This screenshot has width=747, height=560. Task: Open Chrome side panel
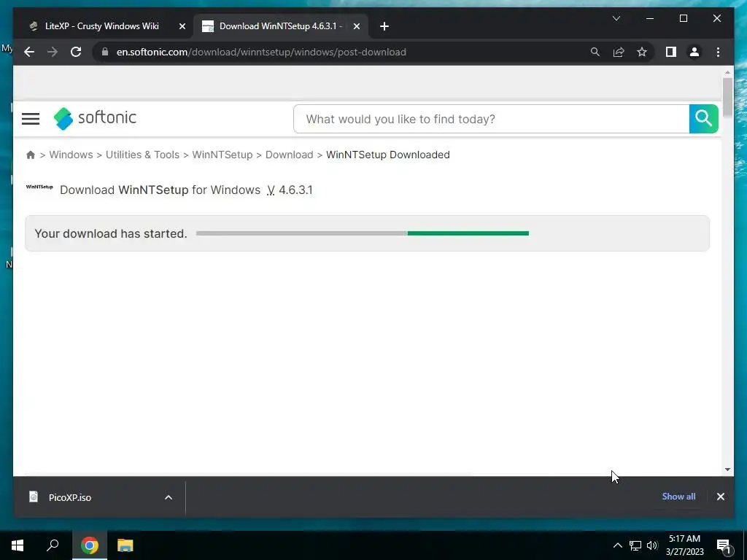[x=671, y=52]
